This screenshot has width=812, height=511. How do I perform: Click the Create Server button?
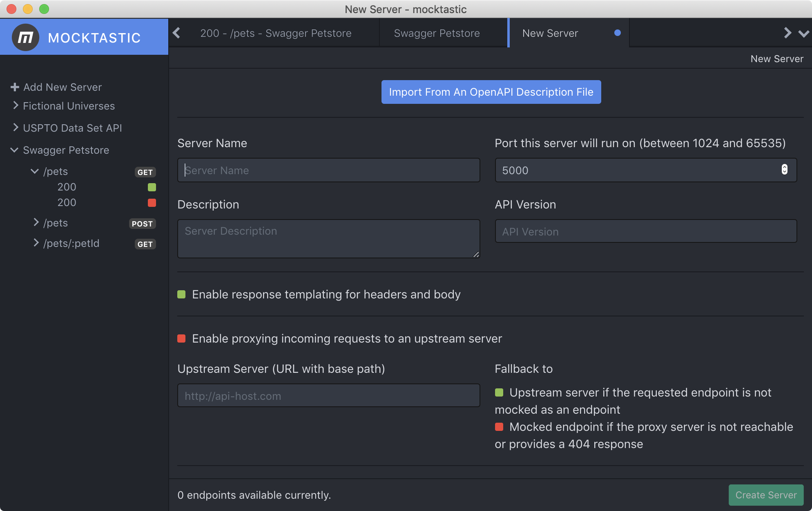point(766,495)
